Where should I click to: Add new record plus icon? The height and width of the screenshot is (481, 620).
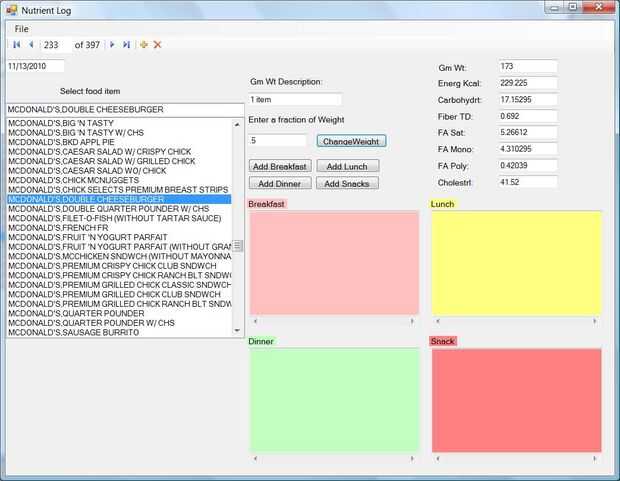144,45
